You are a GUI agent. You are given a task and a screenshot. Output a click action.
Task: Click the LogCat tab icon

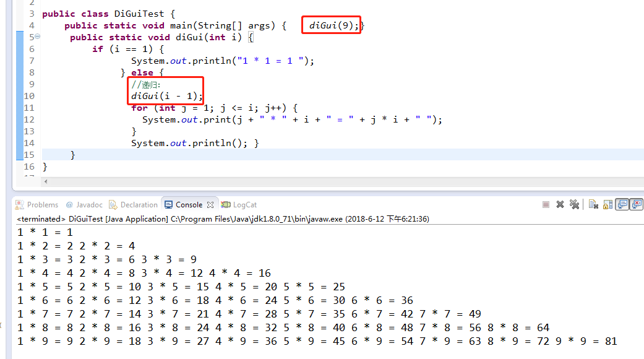tap(225, 204)
